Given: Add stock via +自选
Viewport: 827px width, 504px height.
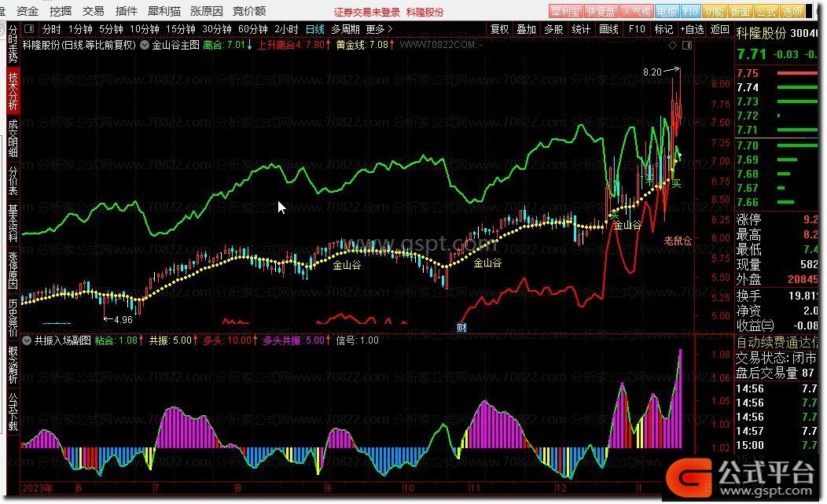Looking at the screenshot, I should pos(692,29).
